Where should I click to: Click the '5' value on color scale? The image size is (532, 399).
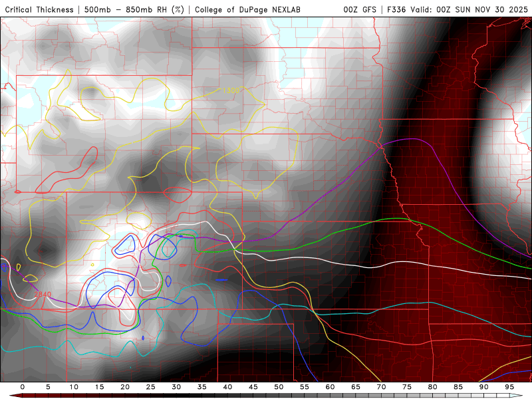(48, 387)
